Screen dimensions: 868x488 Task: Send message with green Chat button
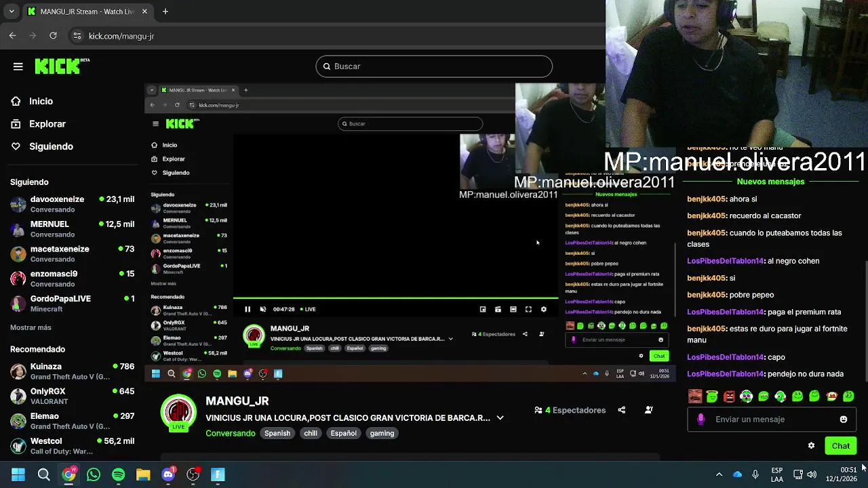(841, 446)
